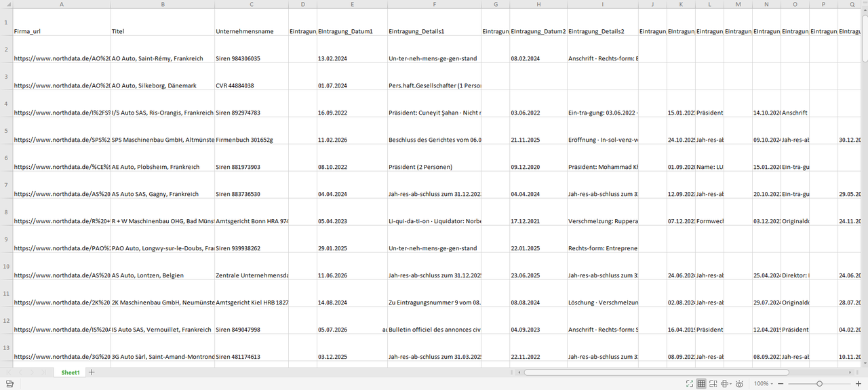Select cell Siren 984306035

252,50
